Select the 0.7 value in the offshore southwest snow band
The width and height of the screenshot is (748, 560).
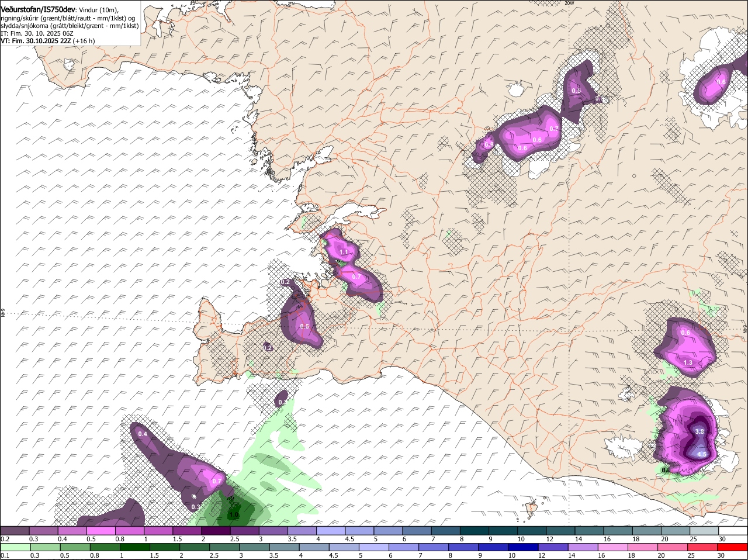[x=216, y=481]
